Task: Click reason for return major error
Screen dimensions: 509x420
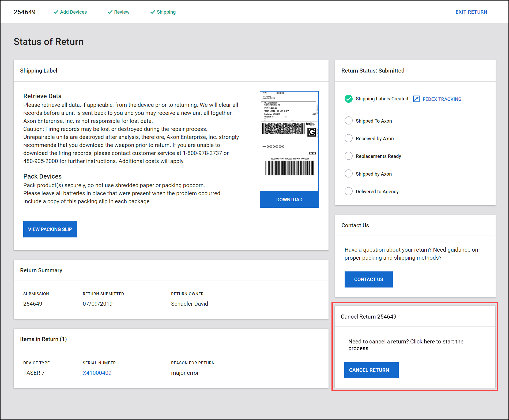Action: tap(185, 373)
